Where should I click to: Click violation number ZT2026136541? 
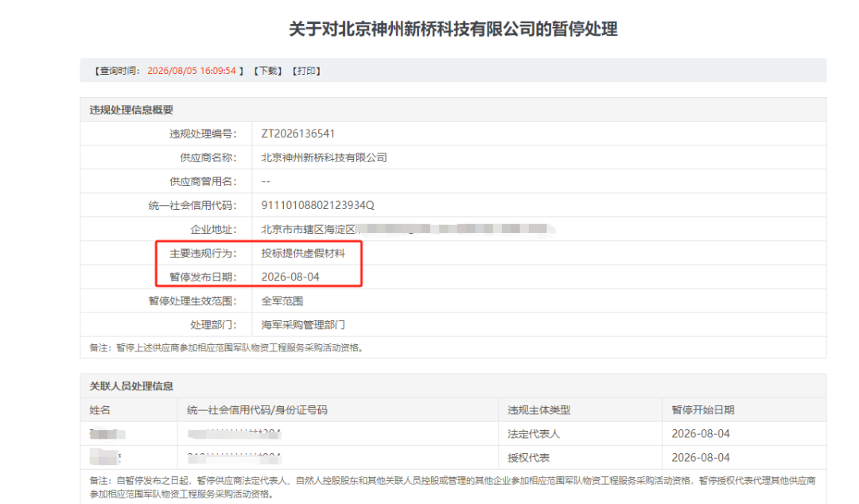tap(297, 134)
